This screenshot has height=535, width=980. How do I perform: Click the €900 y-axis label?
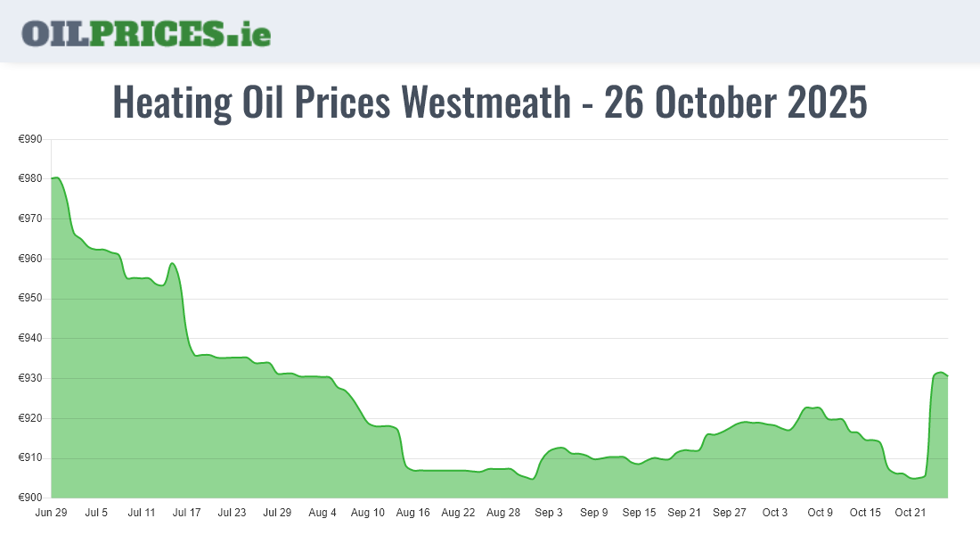31,498
